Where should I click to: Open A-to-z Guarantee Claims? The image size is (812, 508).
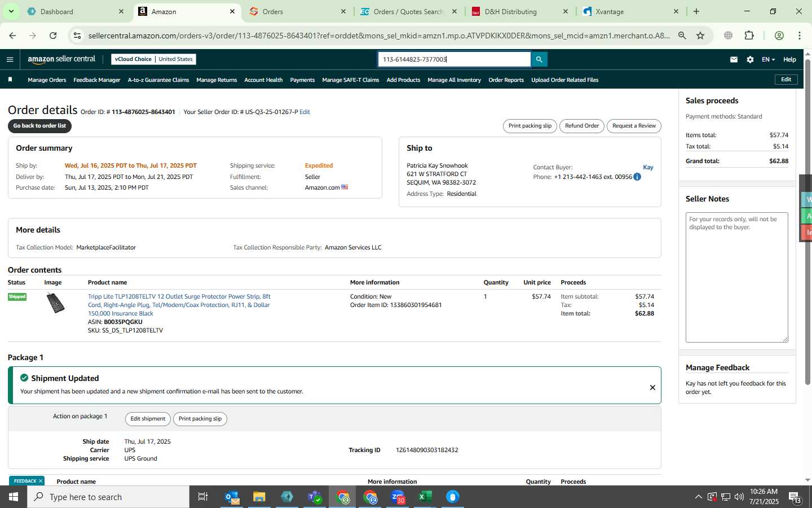point(158,80)
